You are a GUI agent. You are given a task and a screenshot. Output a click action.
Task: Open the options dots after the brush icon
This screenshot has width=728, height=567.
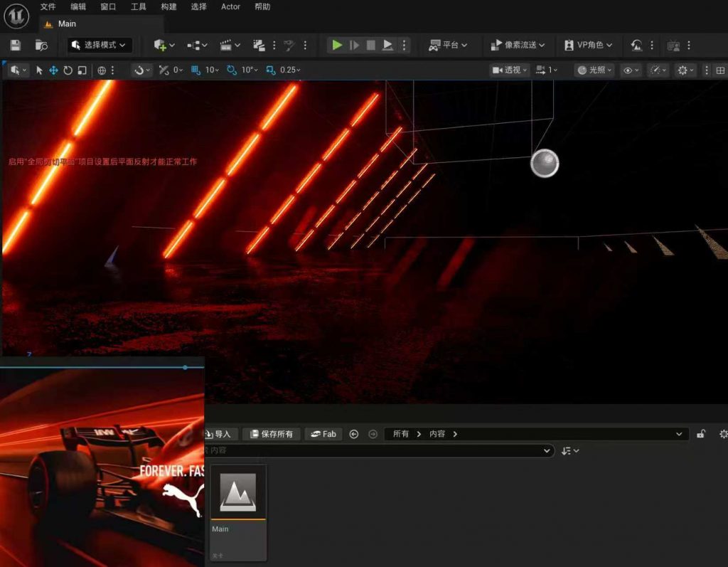[x=305, y=45]
